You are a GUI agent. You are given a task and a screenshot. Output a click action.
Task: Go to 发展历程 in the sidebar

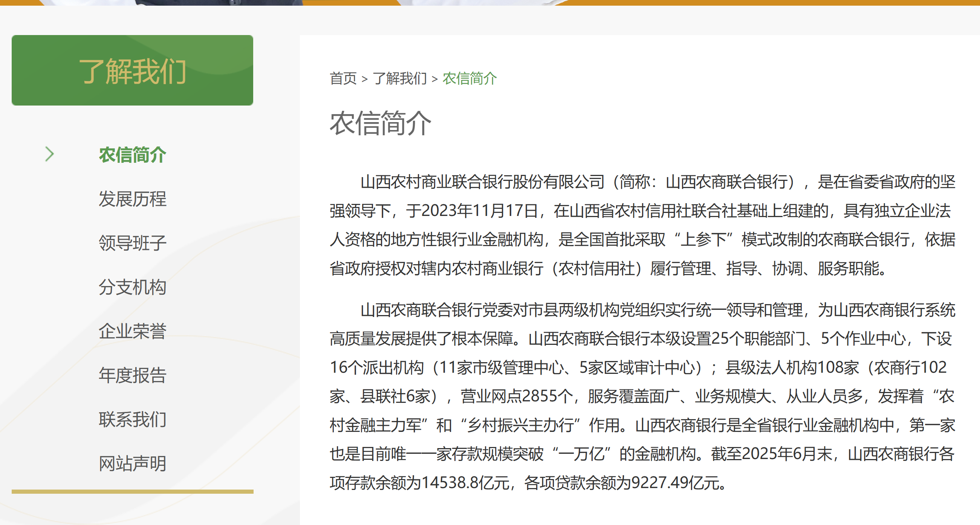tap(132, 199)
